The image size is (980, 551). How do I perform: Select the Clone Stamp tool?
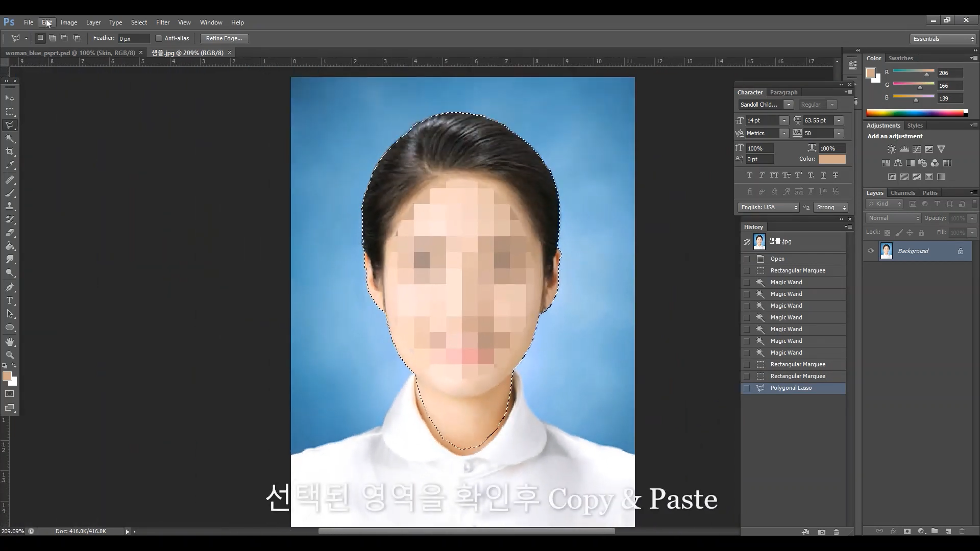coord(10,206)
